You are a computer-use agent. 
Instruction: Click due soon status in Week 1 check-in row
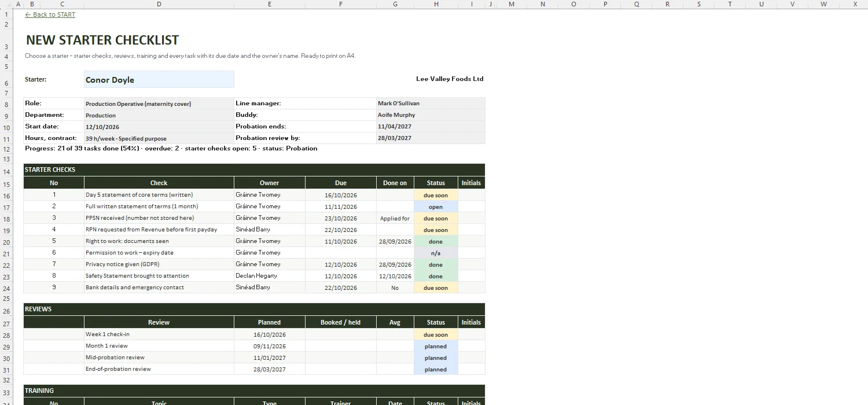coord(436,334)
